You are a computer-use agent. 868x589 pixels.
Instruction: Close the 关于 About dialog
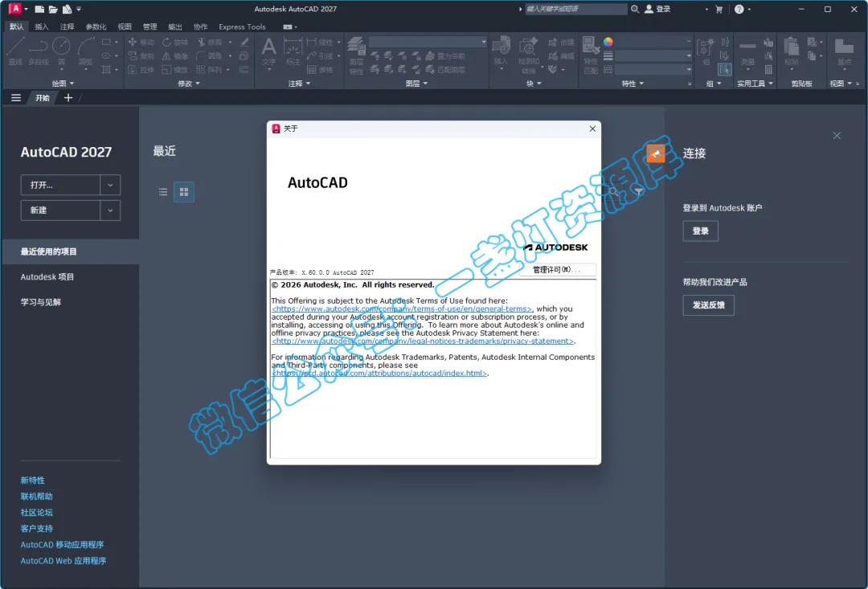(592, 129)
